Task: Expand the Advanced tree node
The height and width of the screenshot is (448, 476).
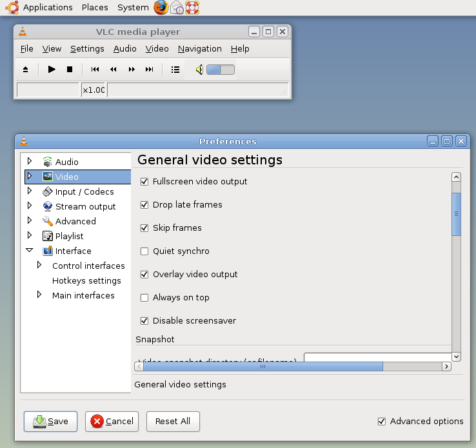Action: click(30, 220)
